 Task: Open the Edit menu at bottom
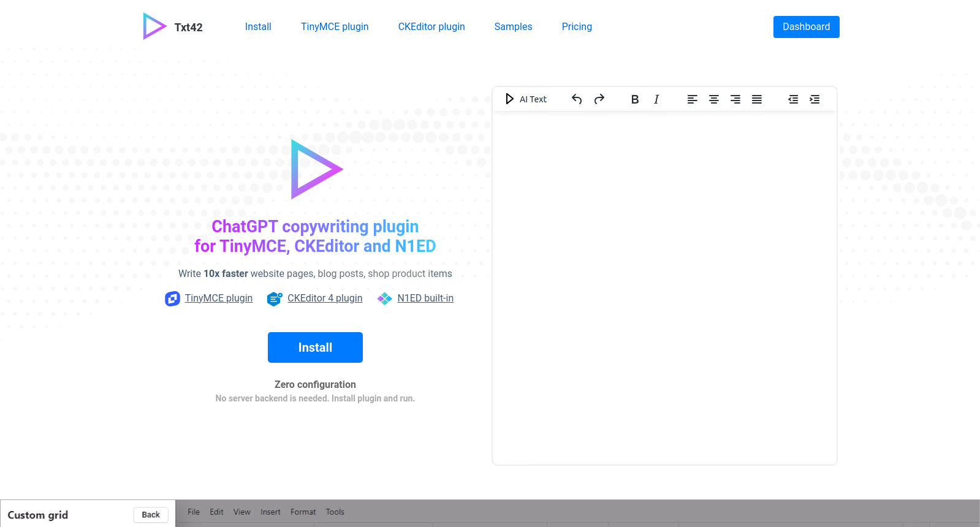[216, 512]
